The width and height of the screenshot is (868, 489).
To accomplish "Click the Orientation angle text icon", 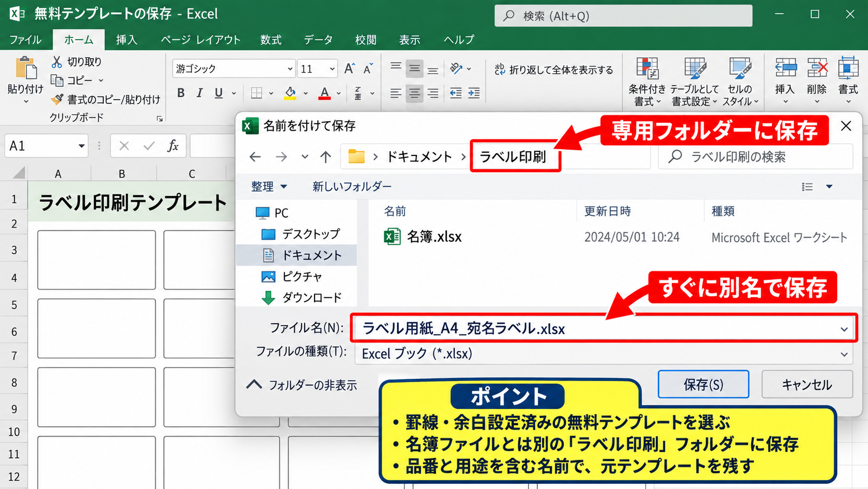I will (456, 68).
